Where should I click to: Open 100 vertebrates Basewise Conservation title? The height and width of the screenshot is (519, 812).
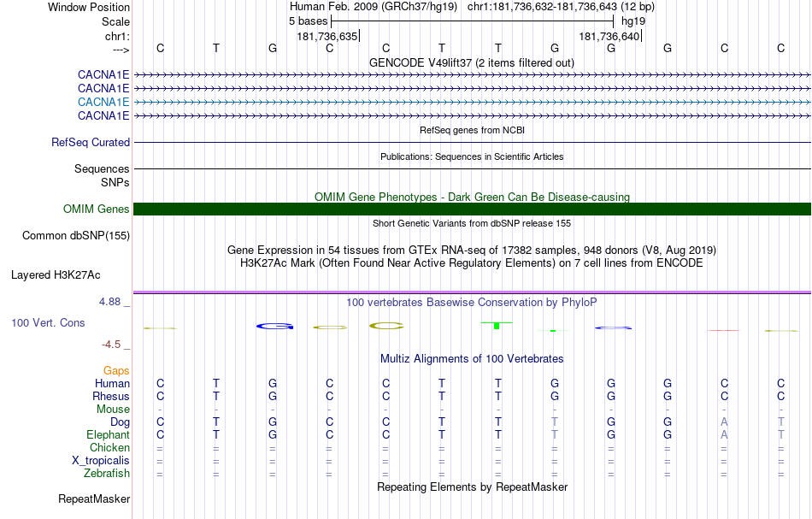tap(472, 302)
